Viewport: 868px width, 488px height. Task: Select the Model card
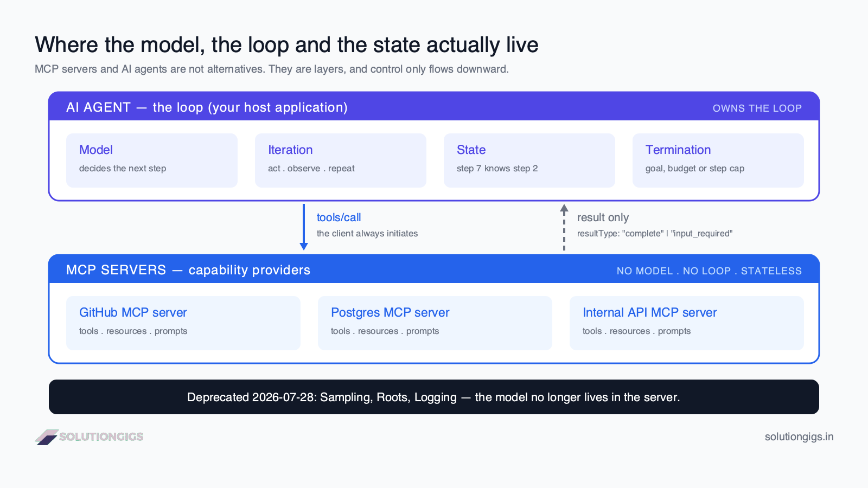click(152, 160)
